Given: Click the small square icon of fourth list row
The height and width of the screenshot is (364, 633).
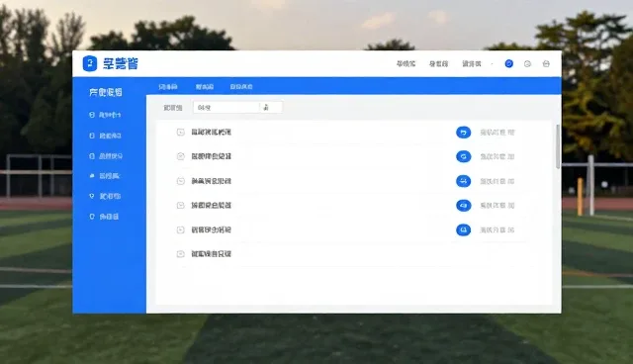Looking at the screenshot, I should coord(180,206).
